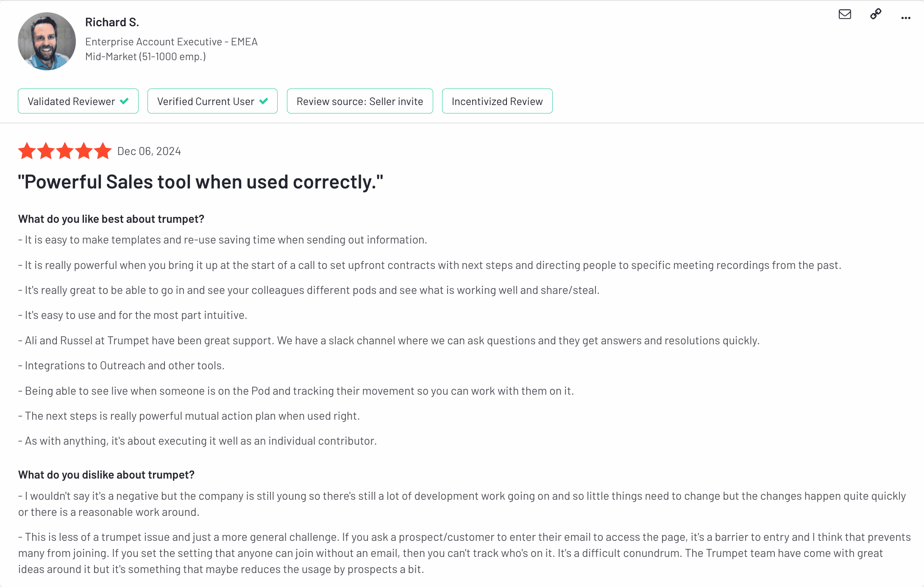Click the fifth orange rating star

pyautogui.click(x=103, y=151)
